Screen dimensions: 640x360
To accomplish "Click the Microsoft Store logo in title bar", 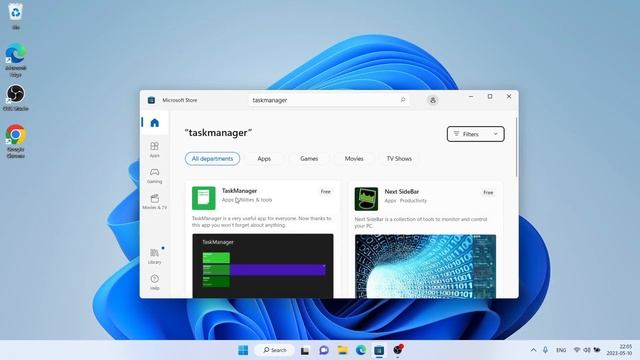I will 151,100.
